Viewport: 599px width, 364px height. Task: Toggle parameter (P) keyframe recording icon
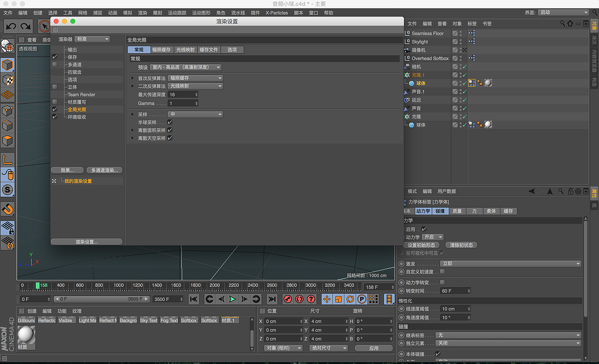coord(362,299)
